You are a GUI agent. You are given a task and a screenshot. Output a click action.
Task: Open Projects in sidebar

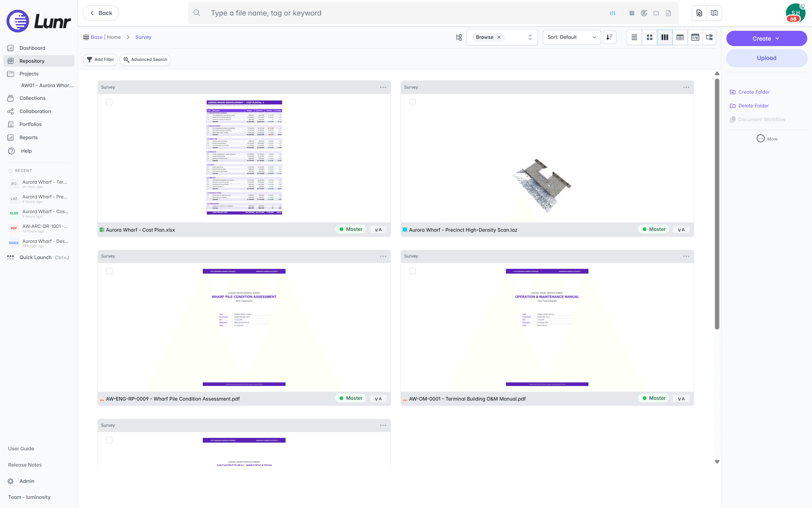pos(29,74)
